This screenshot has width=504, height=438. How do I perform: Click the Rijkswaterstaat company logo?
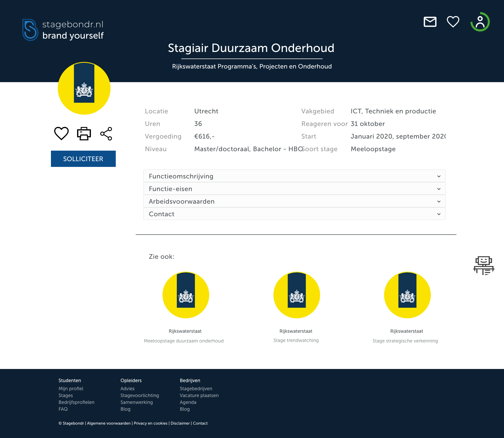click(84, 88)
